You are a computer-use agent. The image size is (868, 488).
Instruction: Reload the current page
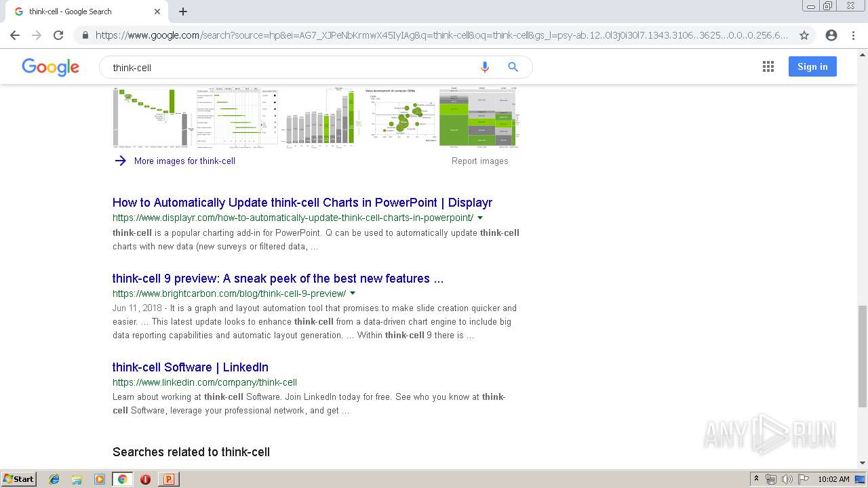tap(58, 35)
